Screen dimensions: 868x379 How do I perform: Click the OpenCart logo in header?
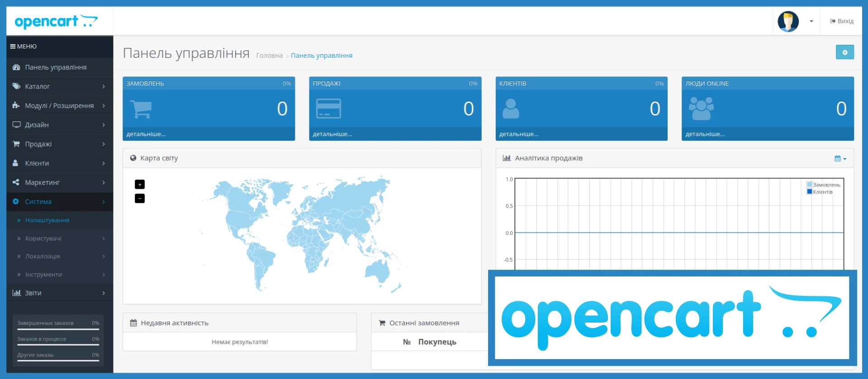56,21
